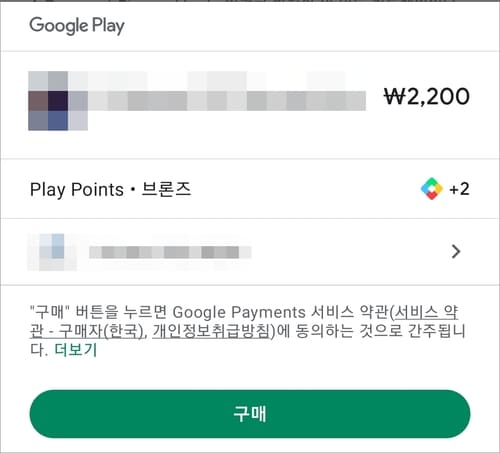
Task: Click the Google Payments text in terms
Action: [239, 313]
